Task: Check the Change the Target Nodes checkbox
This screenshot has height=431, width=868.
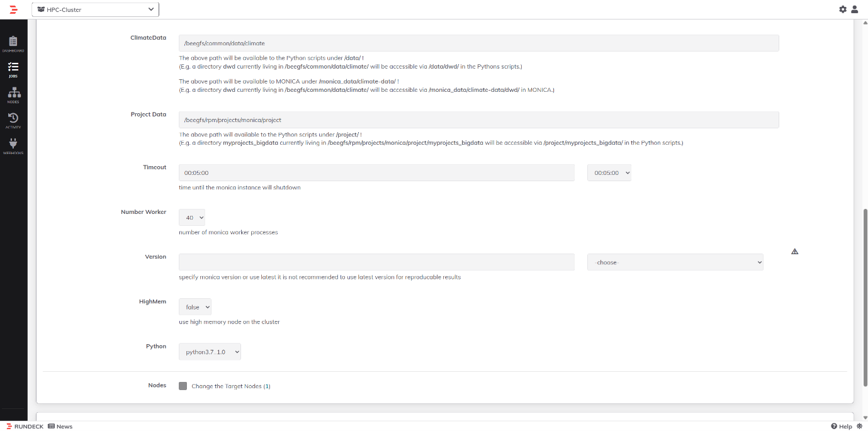Action: point(183,386)
